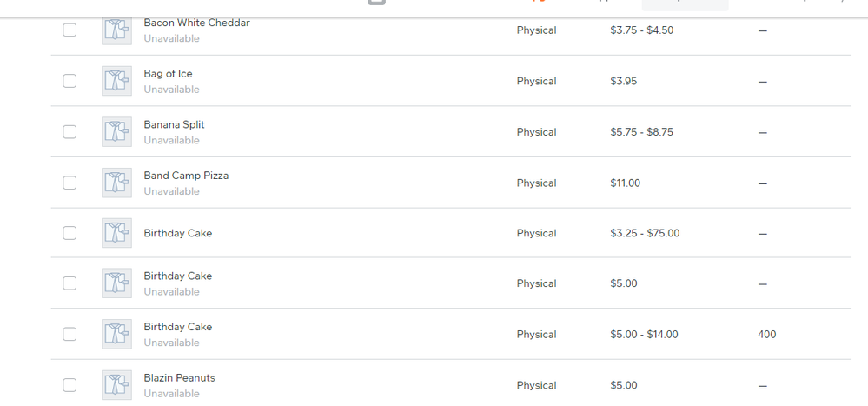
Task: Click the Band Camp Pizza image icon
Action: click(116, 183)
